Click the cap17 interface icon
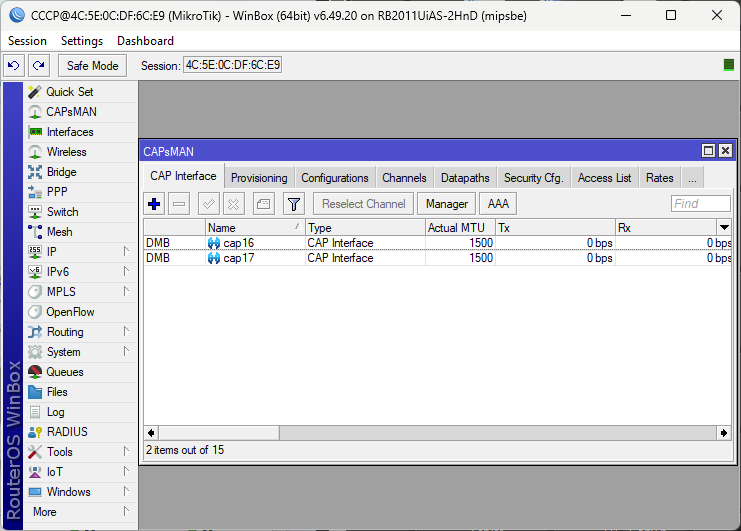This screenshot has width=741, height=531. [214, 258]
